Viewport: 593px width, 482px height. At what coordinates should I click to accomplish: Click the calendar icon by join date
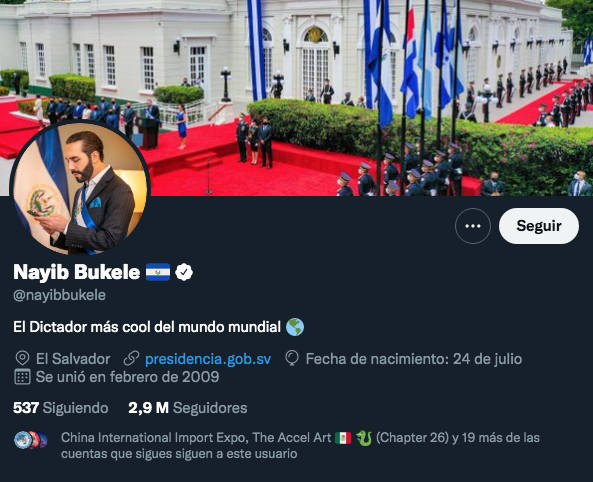coord(22,377)
